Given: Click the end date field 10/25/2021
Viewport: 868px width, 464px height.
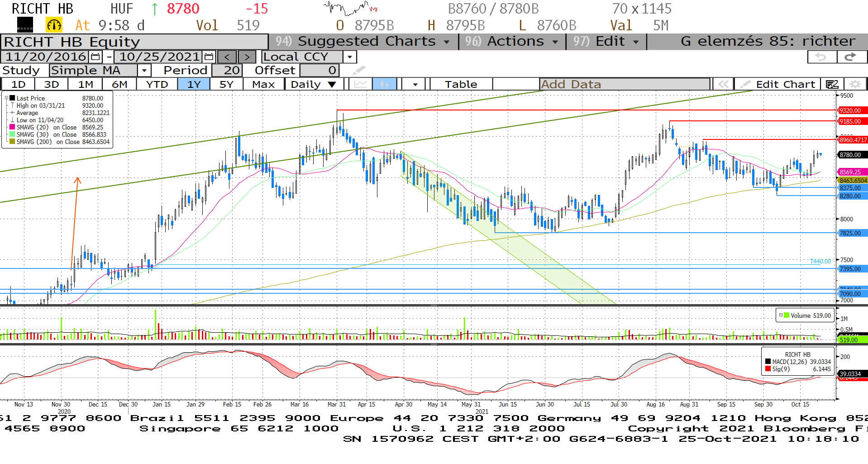Looking at the screenshot, I should (158, 57).
